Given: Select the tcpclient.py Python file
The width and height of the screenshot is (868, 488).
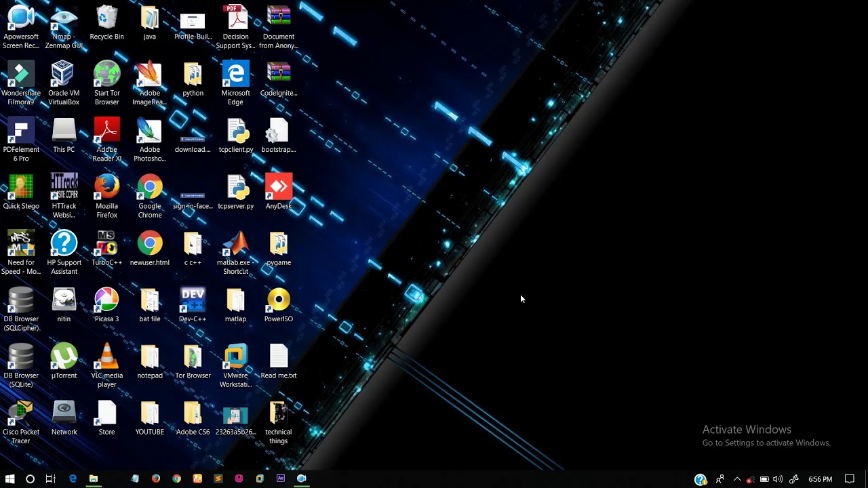Looking at the screenshot, I should [x=235, y=136].
